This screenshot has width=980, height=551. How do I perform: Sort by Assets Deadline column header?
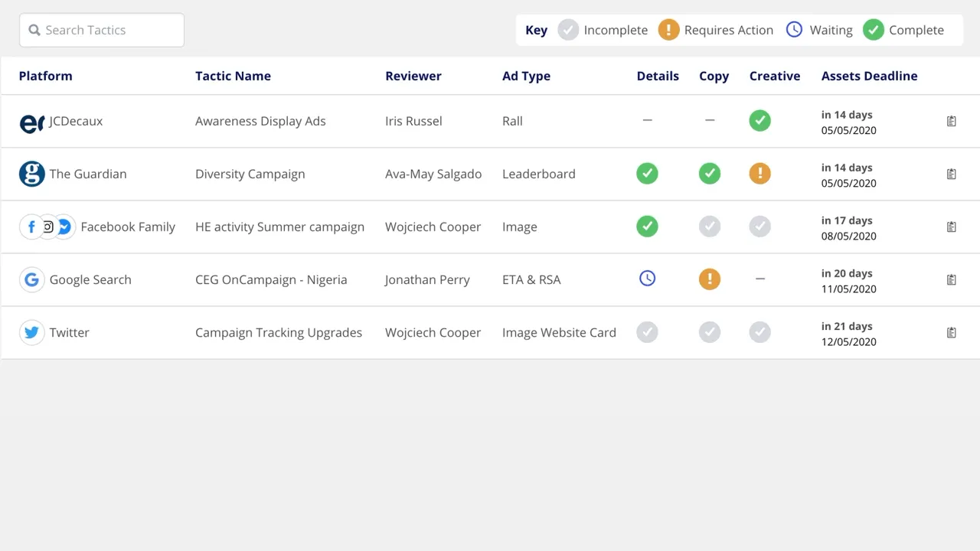point(869,76)
